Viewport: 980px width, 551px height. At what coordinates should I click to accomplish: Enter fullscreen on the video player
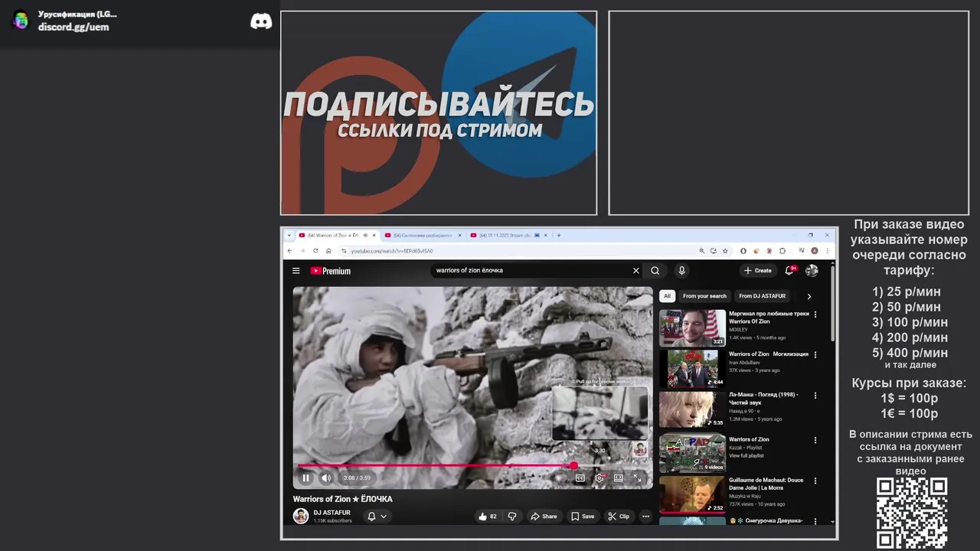point(637,478)
